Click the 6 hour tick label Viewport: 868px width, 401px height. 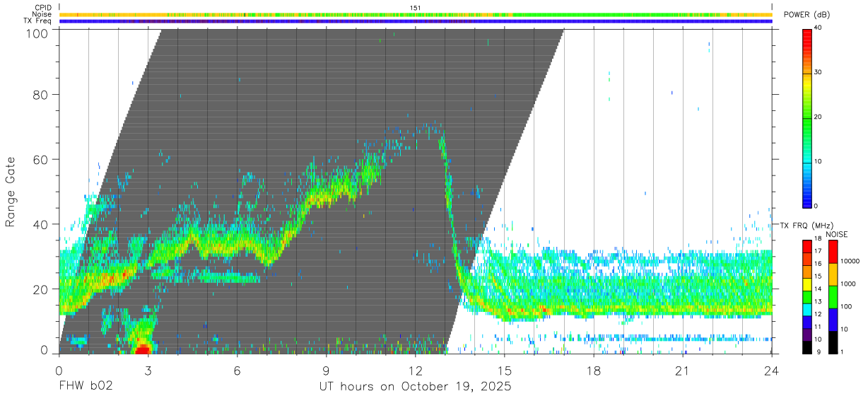pos(237,370)
